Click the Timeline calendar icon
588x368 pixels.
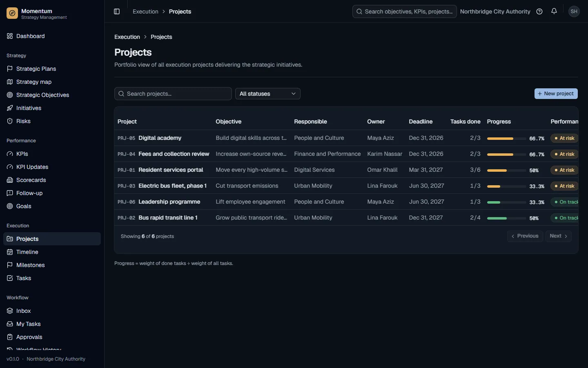pos(10,252)
